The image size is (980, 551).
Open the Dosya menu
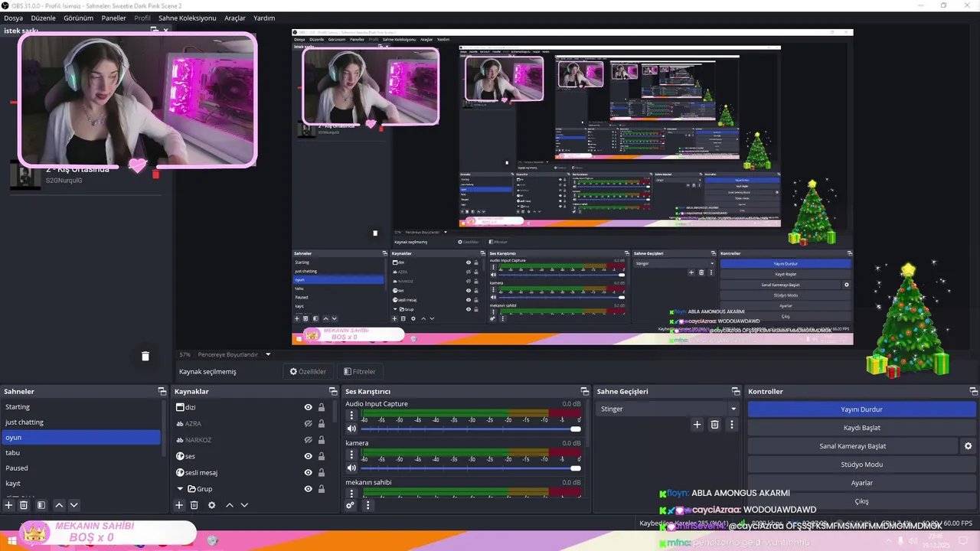tap(13, 18)
